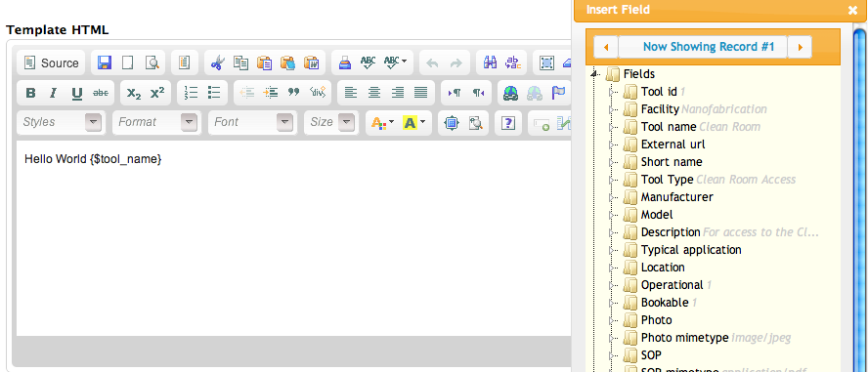
Task: Switch editor to Source view
Action: pos(52,63)
